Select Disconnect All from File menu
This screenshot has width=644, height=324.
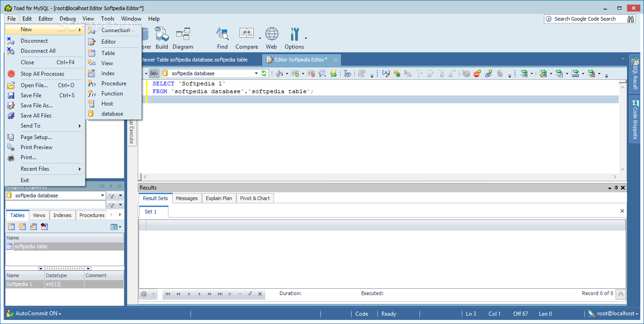click(45, 51)
